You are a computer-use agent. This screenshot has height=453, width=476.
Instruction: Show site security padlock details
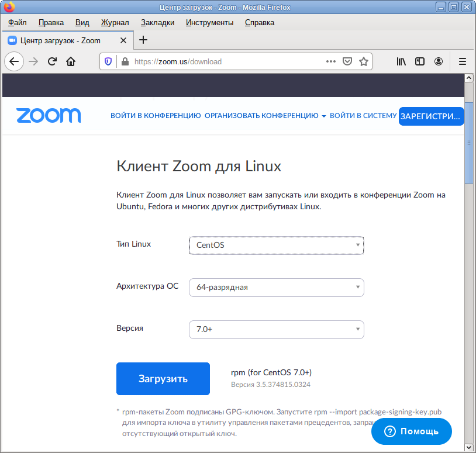click(x=125, y=61)
